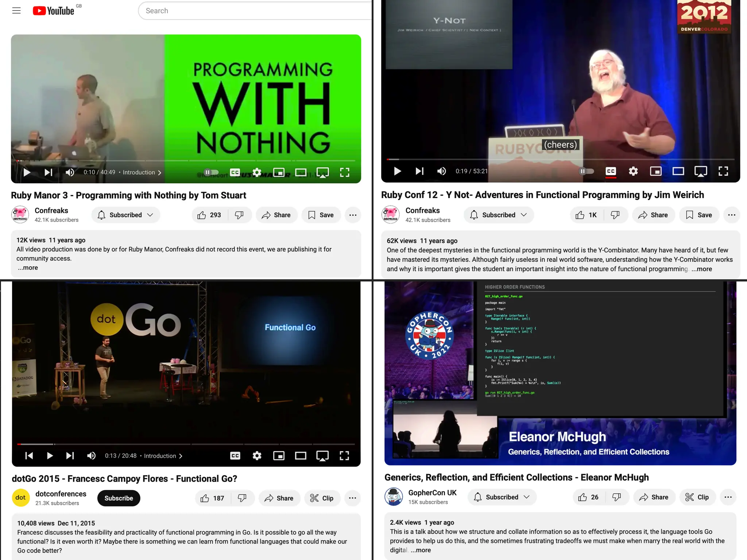This screenshot has width=747, height=560.
Task: Enable theater mode on dotGo video player
Action: 301,456
